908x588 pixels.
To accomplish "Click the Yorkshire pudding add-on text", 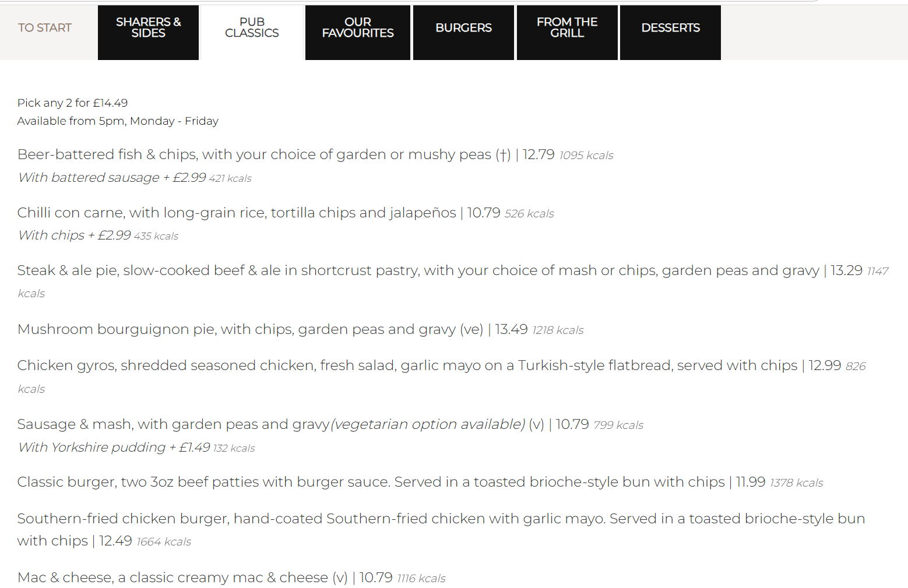I will (114, 448).
